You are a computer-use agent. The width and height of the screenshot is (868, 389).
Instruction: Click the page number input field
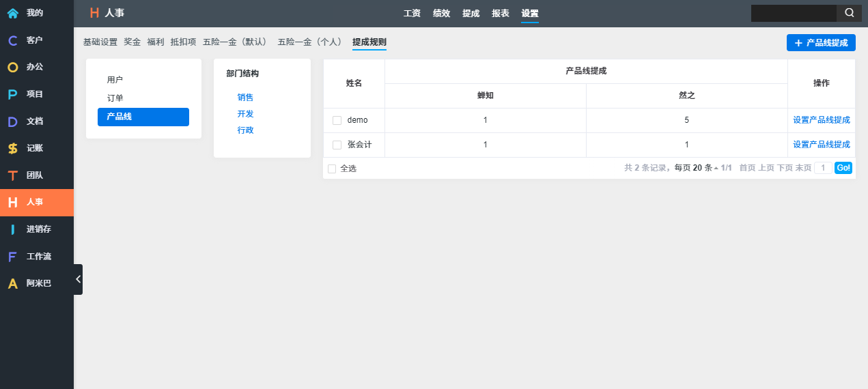tap(823, 168)
